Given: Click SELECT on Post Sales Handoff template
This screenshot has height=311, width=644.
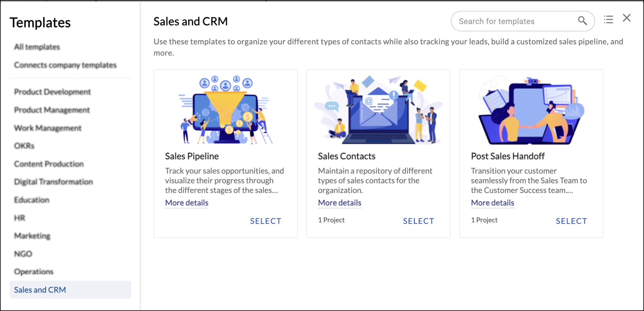Looking at the screenshot, I should point(571,221).
